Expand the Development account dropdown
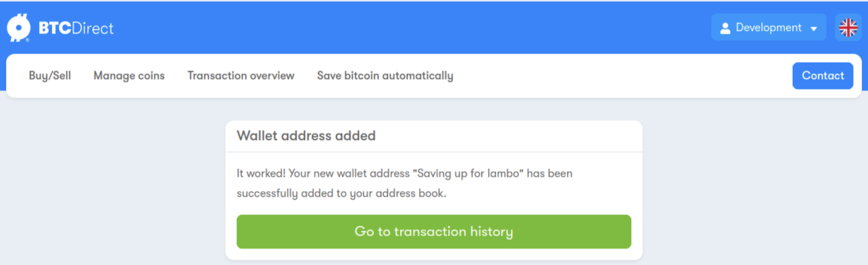Viewport: 868px width, 265px height. [769, 27]
